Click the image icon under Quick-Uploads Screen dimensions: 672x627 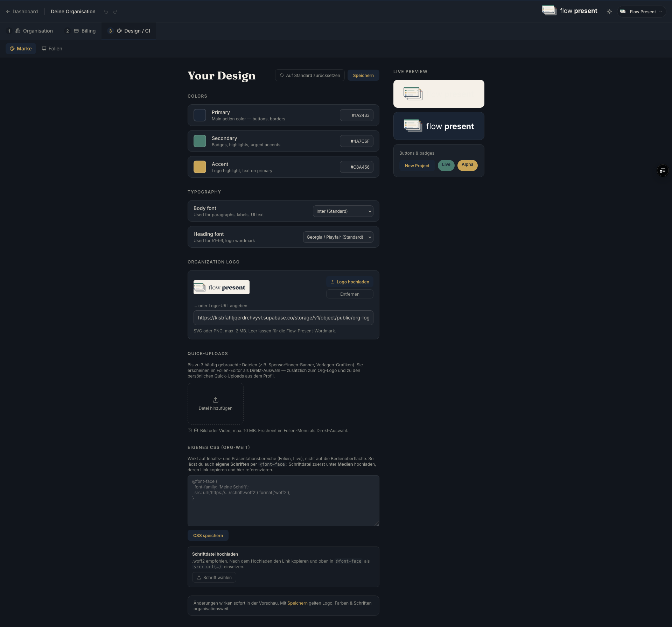190,430
